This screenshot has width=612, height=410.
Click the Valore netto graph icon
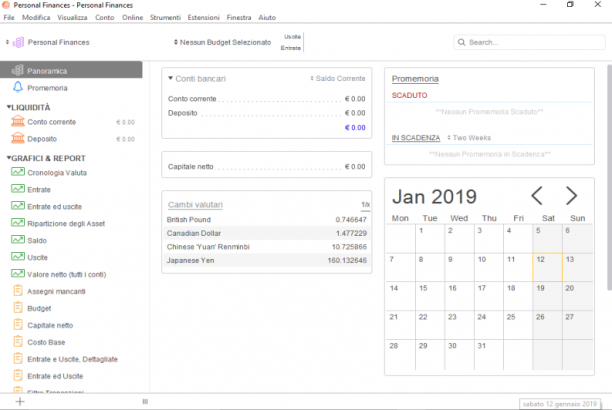click(x=18, y=274)
